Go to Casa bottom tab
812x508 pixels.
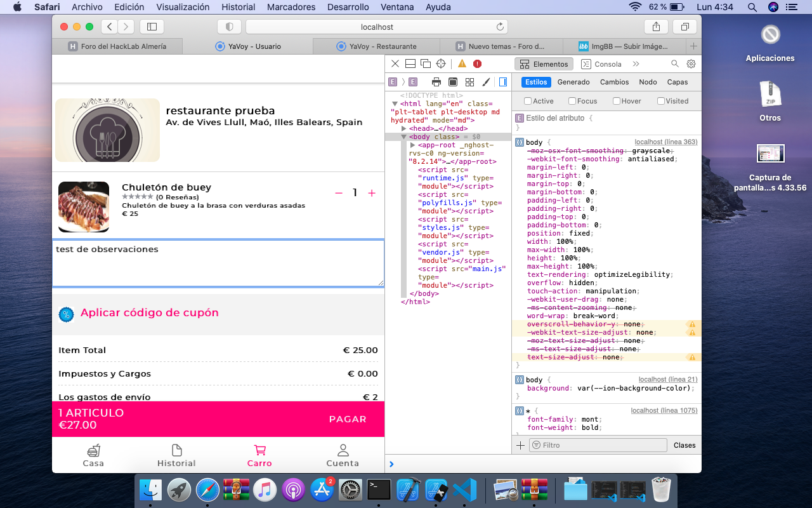(93, 455)
